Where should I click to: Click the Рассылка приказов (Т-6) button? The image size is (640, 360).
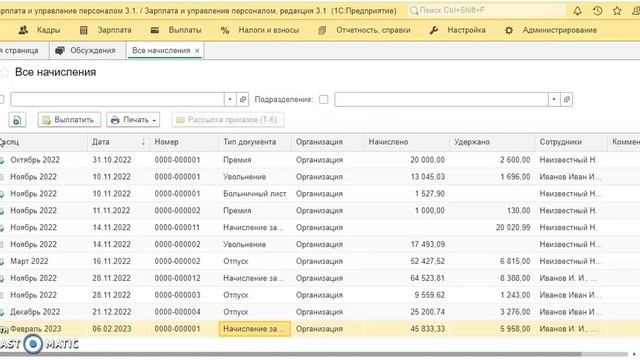[228, 120]
